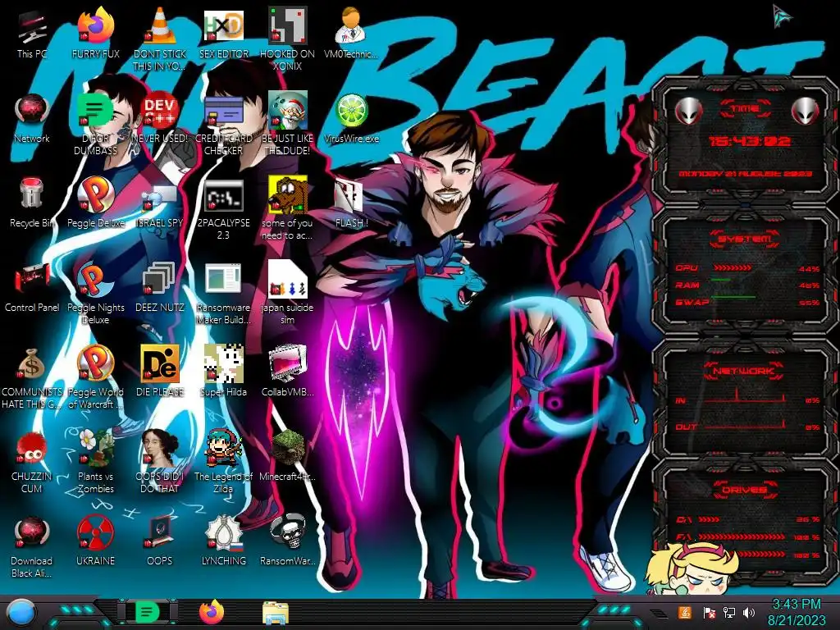Click the network tray icon
The width and height of the screenshot is (840, 630).
(728, 612)
